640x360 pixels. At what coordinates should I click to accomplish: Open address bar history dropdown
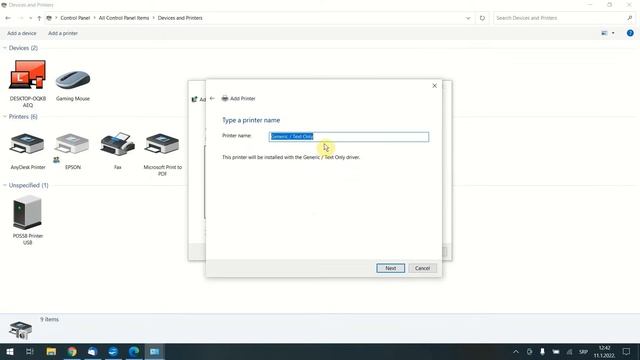coord(468,18)
